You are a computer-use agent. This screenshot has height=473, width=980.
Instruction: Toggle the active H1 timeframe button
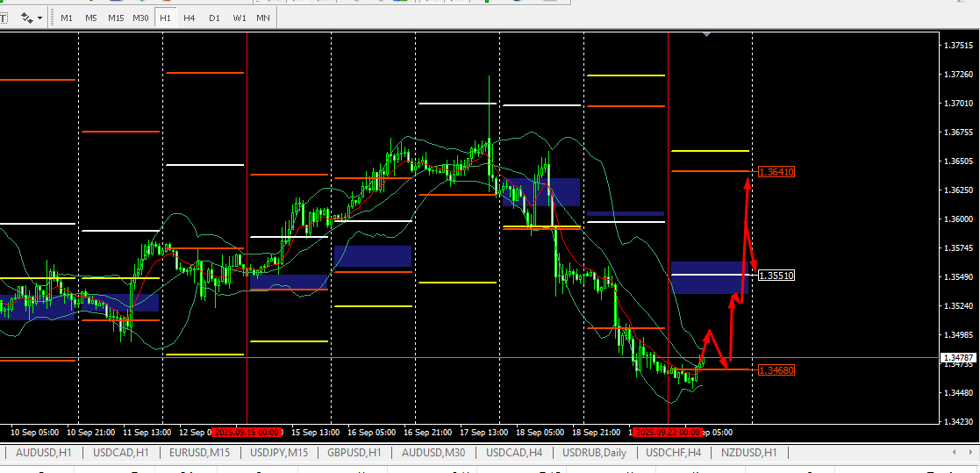165,18
